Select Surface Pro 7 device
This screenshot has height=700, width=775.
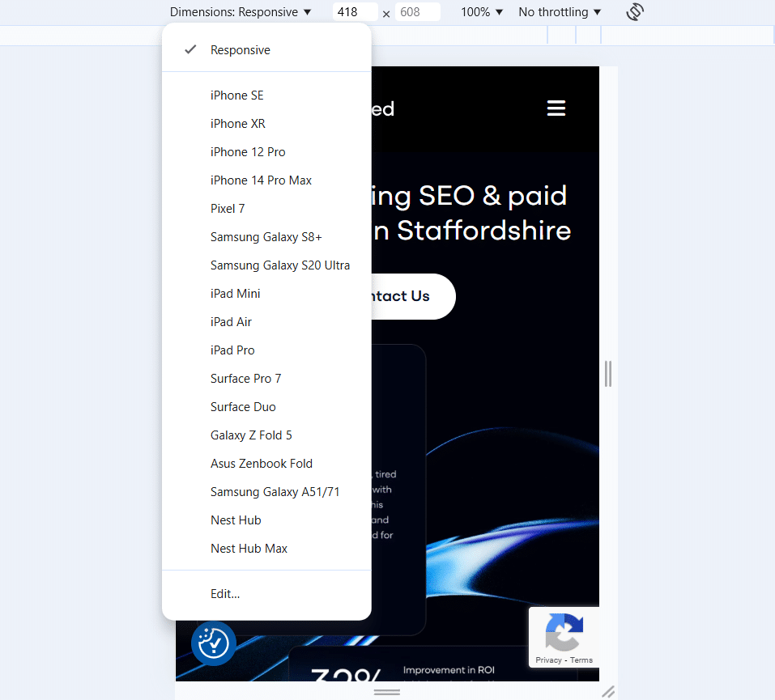(x=266, y=379)
